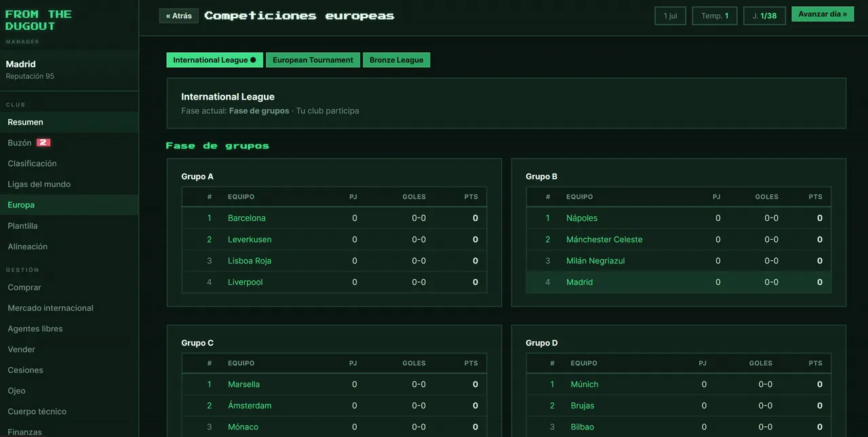Image resolution: width=868 pixels, height=437 pixels.
Task: Click the 1 jul date indicator
Action: click(x=671, y=16)
